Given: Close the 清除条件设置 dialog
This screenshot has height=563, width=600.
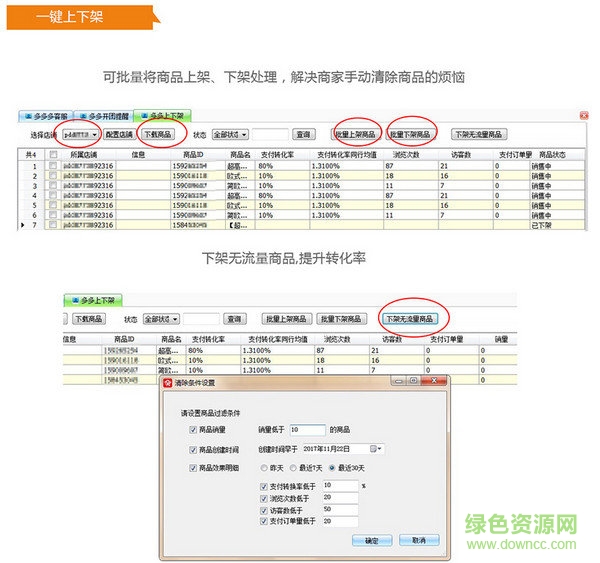Looking at the screenshot, I should coord(434,381).
